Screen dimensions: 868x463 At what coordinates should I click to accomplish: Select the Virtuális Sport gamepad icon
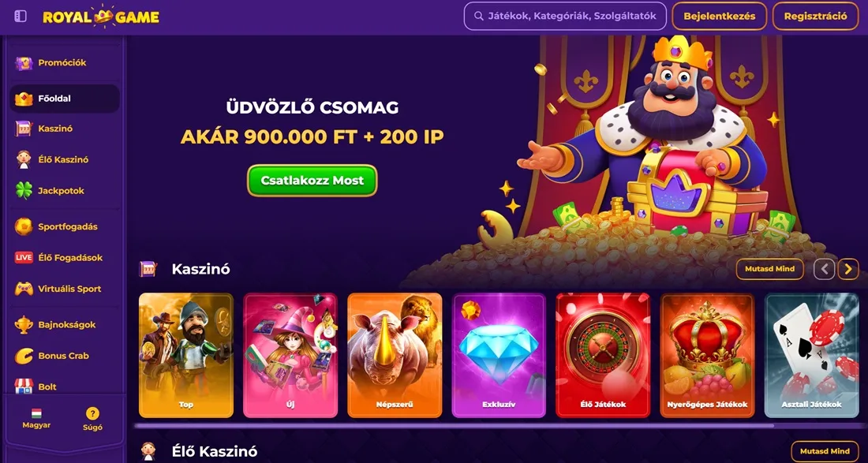tap(24, 289)
